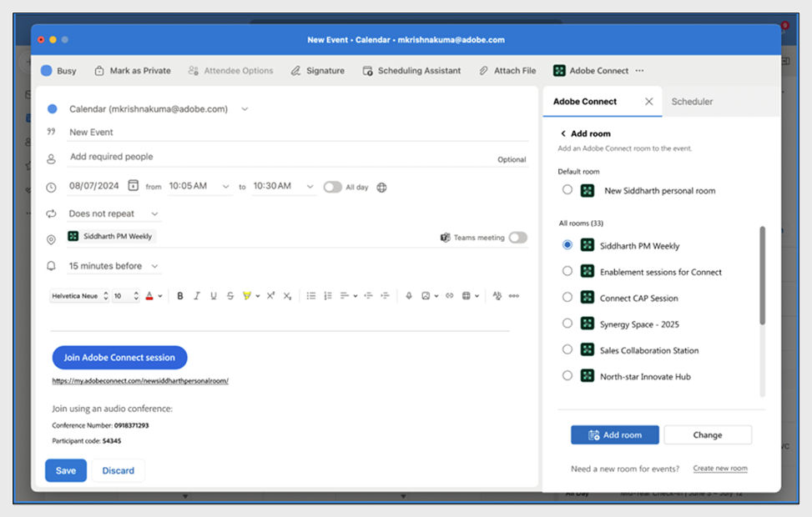This screenshot has height=517, width=812.
Task: Select Enablement sessions for Connect radio
Action: pos(567,271)
